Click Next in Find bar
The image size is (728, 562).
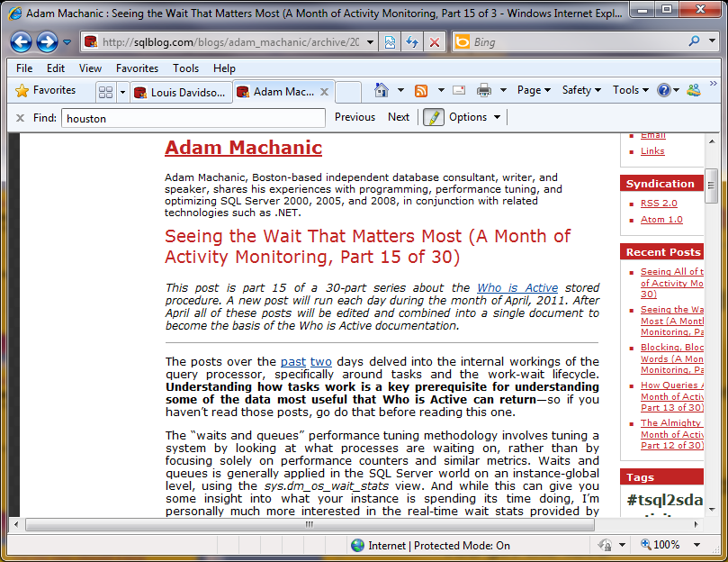(x=399, y=117)
